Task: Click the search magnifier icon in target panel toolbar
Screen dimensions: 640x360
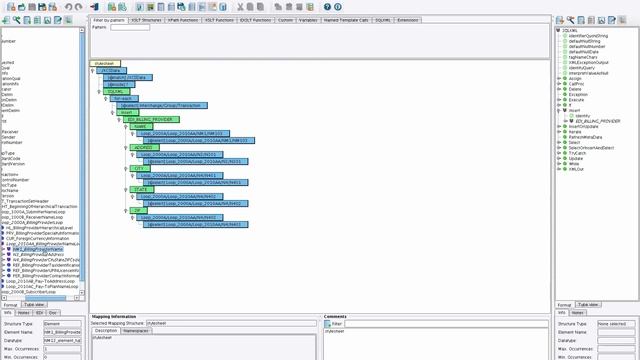Action: point(571,20)
